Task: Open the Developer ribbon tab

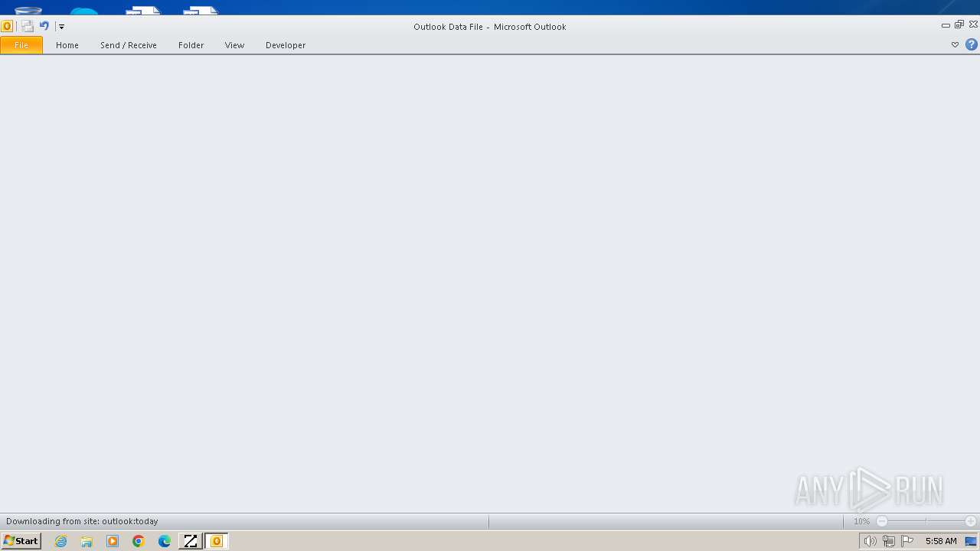Action: pyautogui.click(x=286, y=45)
